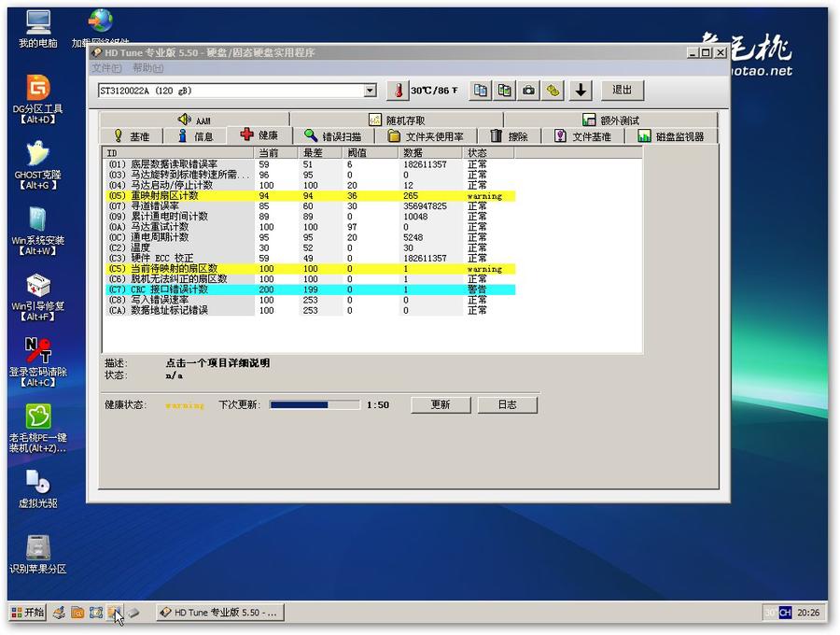Open 老毛桃PE一键装机 desktop icon

pyautogui.click(x=38, y=428)
